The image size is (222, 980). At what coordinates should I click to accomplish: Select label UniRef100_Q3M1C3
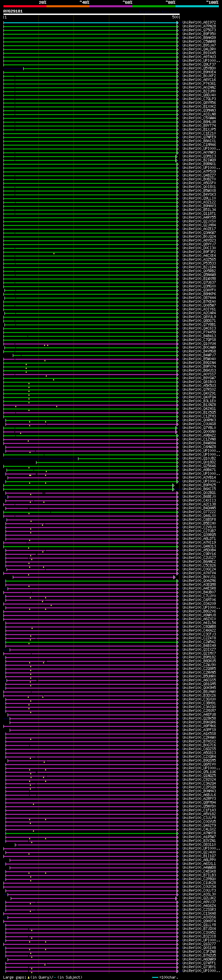pos(199,156)
